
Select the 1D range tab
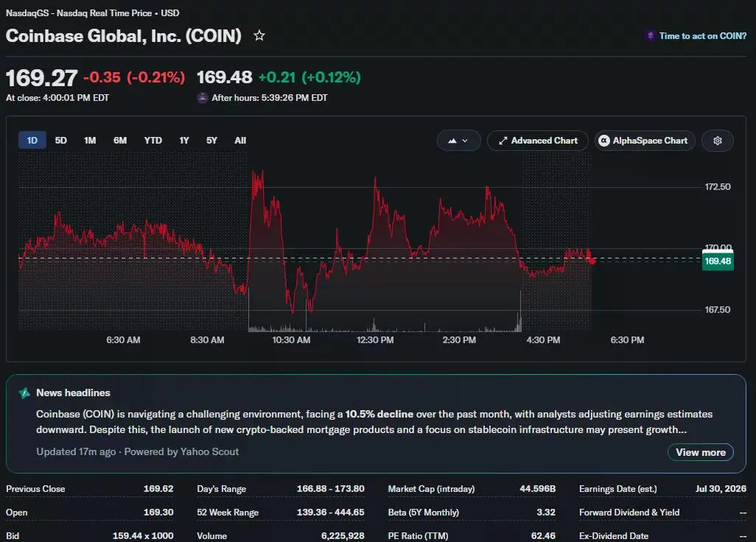(32, 140)
